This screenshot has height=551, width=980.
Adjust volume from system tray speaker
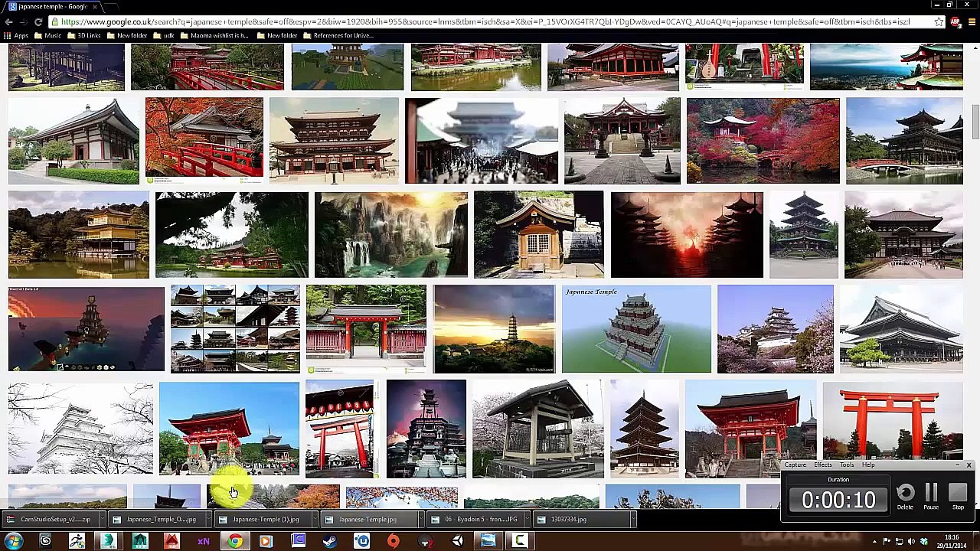click(x=912, y=542)
